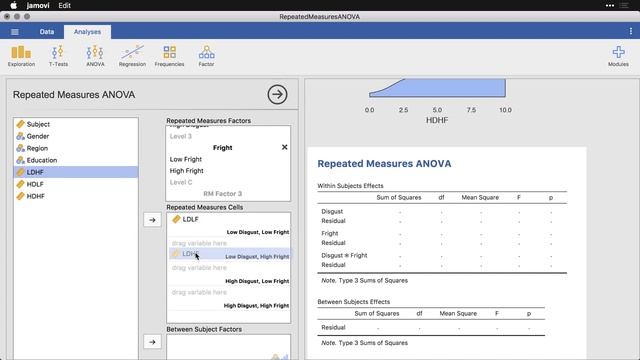Open the hamburger main menu

(x=15, y=32)
